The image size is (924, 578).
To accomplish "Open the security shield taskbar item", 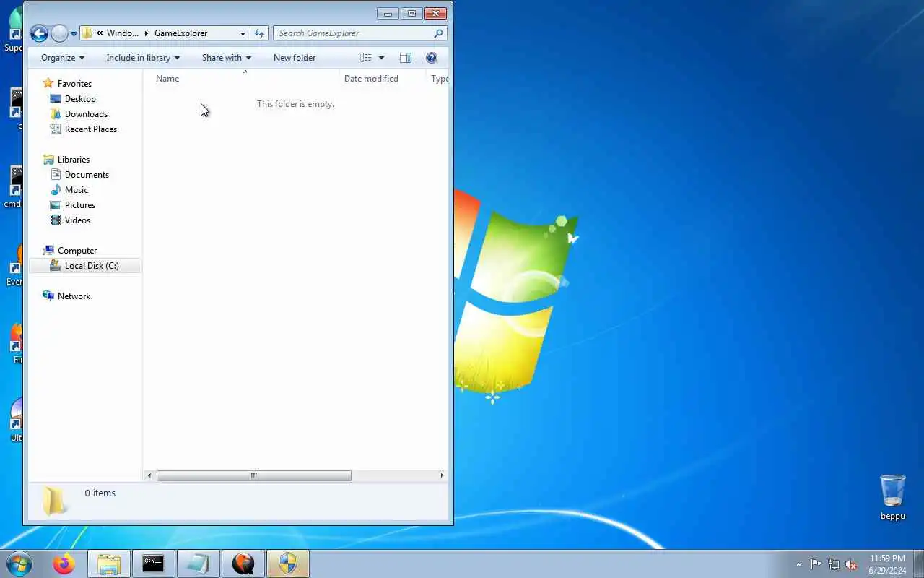I will (x=288, y=564).
